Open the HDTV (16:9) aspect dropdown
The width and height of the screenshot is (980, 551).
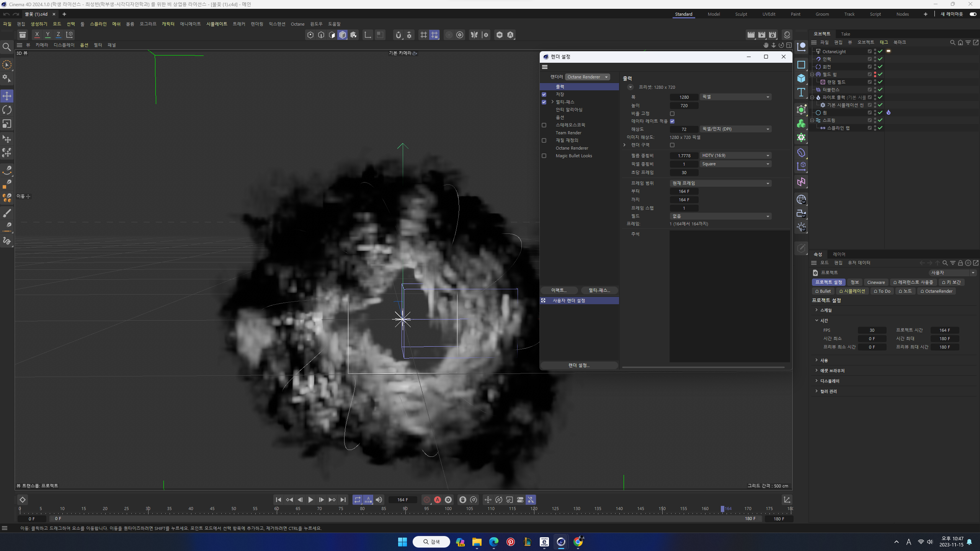click(735, 155)
